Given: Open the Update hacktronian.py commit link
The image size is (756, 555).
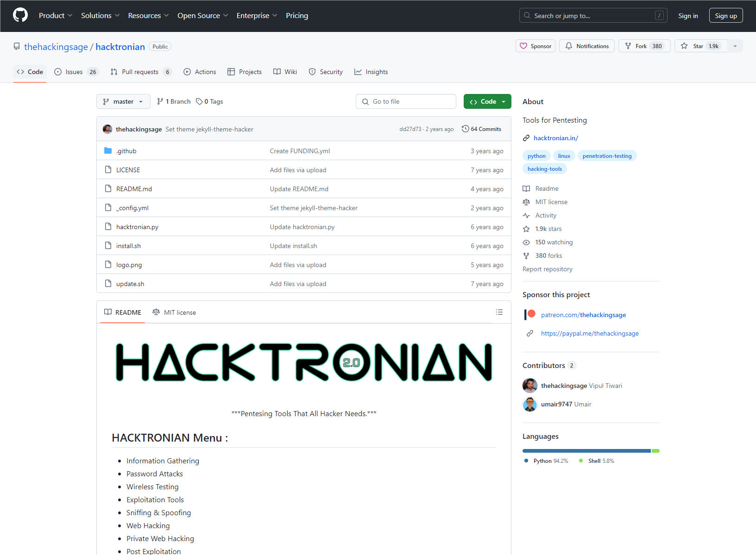Looking at the screenshot, I should pos(302,227).
